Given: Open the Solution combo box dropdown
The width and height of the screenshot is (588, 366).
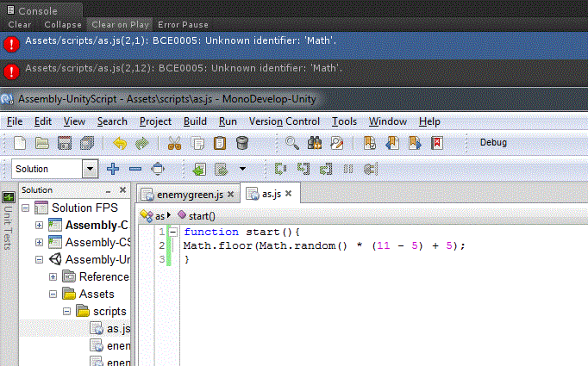Looking at the screenshot, I should point(90,169).
